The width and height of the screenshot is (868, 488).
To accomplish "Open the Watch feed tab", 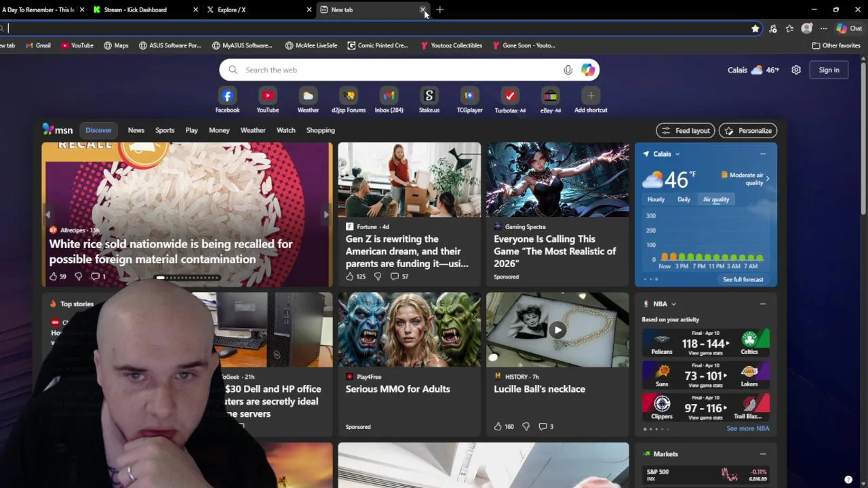I will pos(286,130).
